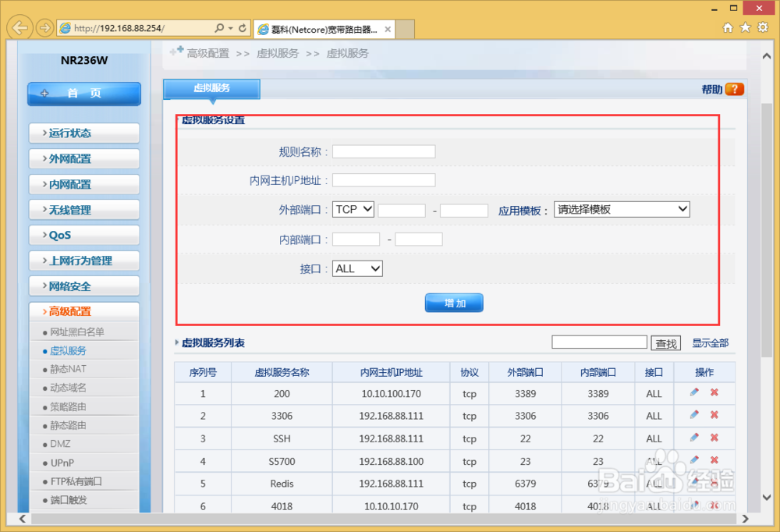Click the horizontal scrollbar left arrow
This screenshot has width=780, height=532.
point(23,519)
